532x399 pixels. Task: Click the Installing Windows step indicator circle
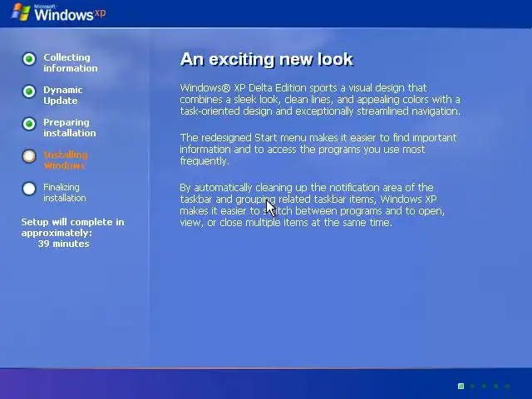29,156
